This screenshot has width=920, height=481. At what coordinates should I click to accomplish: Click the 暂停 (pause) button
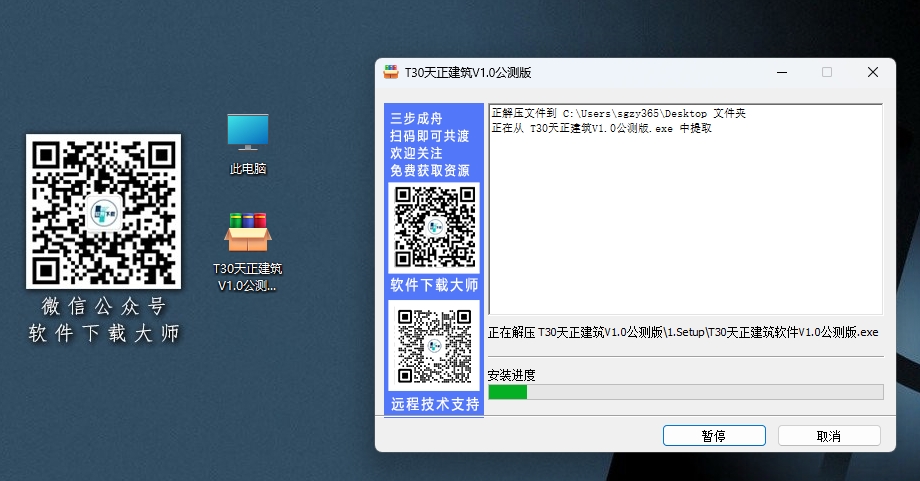click(x=714, y=436)
